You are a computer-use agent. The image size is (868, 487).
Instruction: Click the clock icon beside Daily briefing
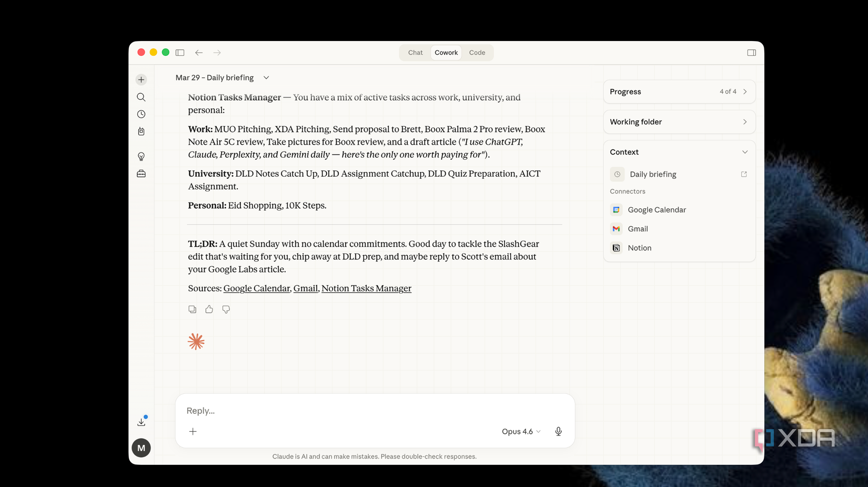click(617, 174)
